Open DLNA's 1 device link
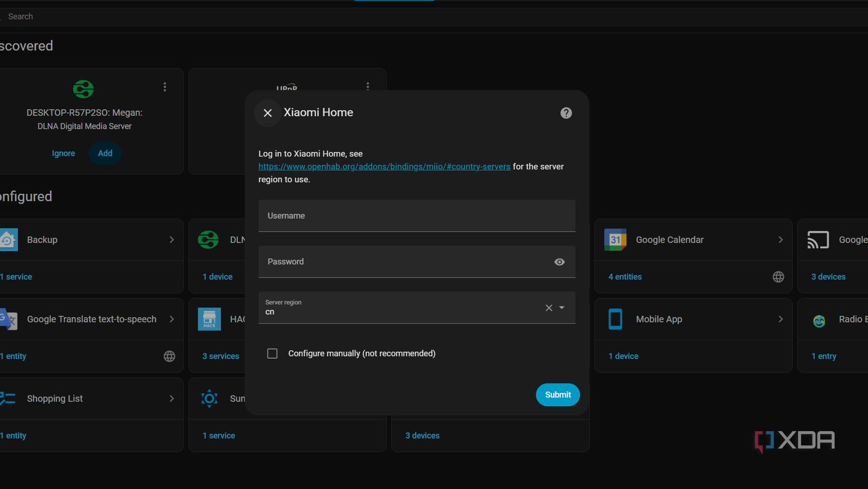The width and height of the screenshot is (868, 489). click(x=217, y=277)
